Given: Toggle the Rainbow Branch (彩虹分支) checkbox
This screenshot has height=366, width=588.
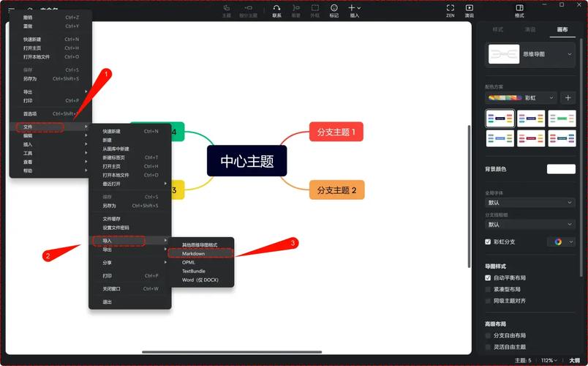Looking at the screenshot, I should pos(488,242).
